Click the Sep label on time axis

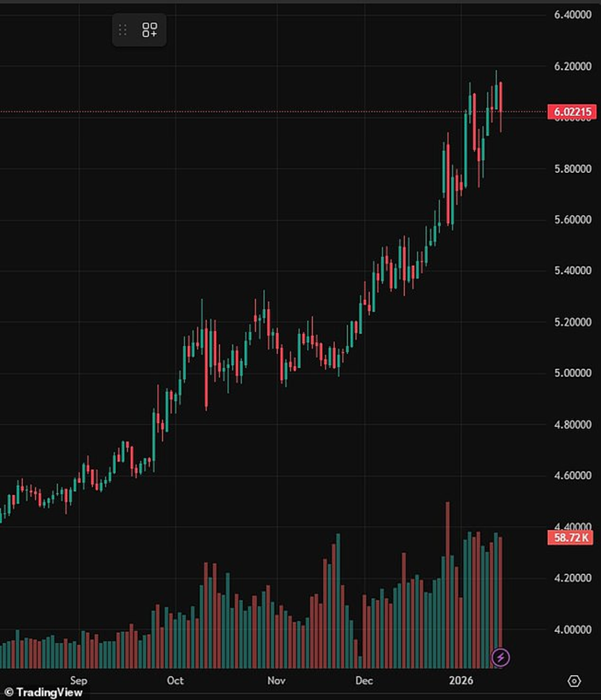79,681
